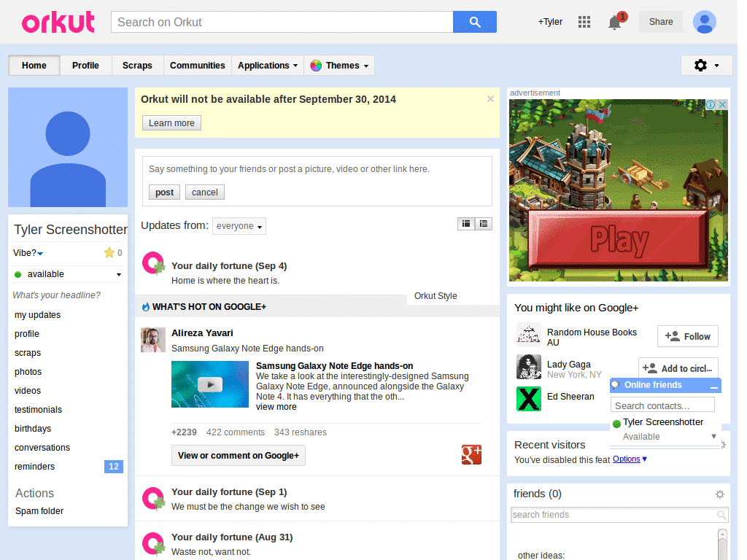The width and height of the screenshot is (747, 560).
Task: Click the Google+ red icon in the post
Action: click(x=471, y=455)
